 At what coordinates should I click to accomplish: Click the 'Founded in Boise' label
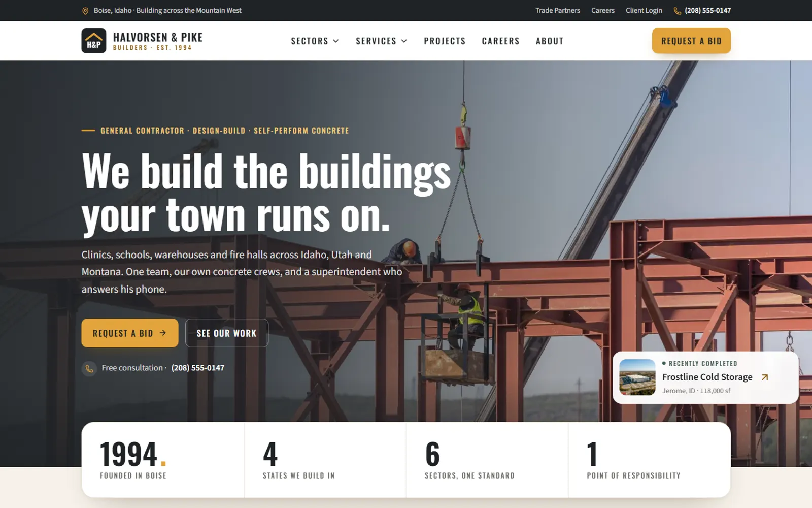tap(133, 475)
